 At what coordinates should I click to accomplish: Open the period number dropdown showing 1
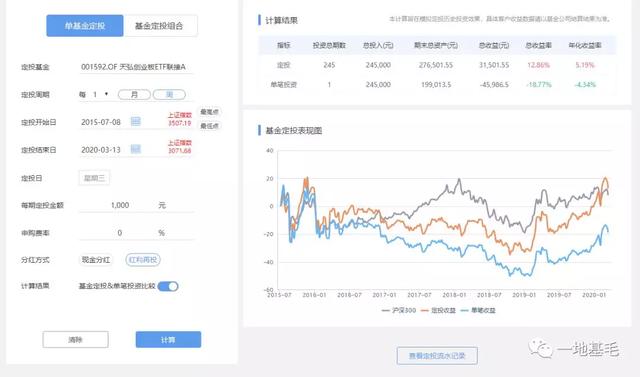(x=99, y=95)
